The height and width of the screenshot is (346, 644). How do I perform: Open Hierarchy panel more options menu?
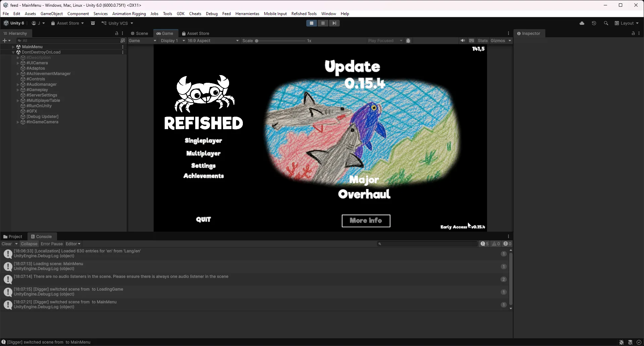tap(123, 34)
